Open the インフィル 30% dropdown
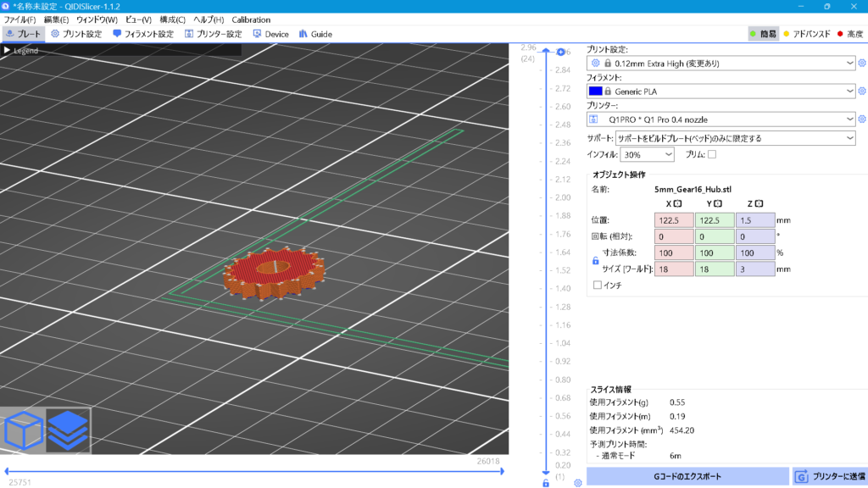The image size is (868, 488). point(648,155)
